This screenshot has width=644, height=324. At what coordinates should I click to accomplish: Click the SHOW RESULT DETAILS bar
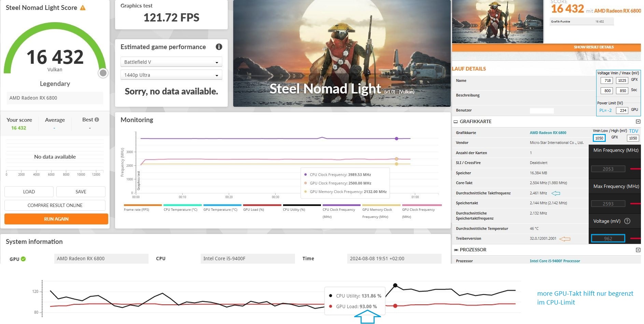click(x=546, y=47)
